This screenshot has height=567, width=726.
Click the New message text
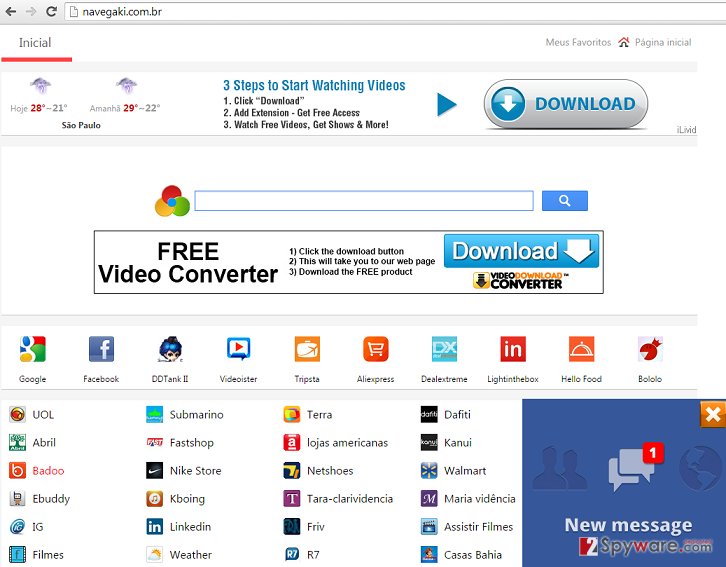coord(628,525)
